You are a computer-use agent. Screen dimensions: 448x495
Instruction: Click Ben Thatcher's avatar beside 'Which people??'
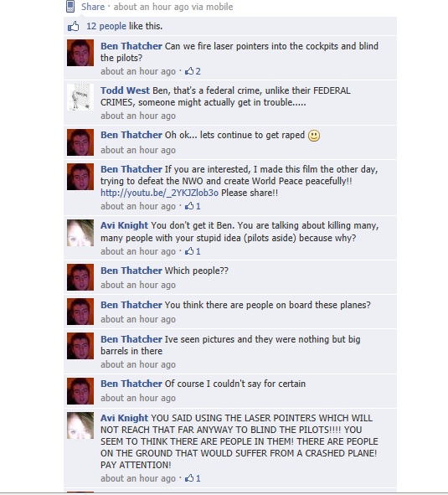pyautogui.click(x=80, y=277)
